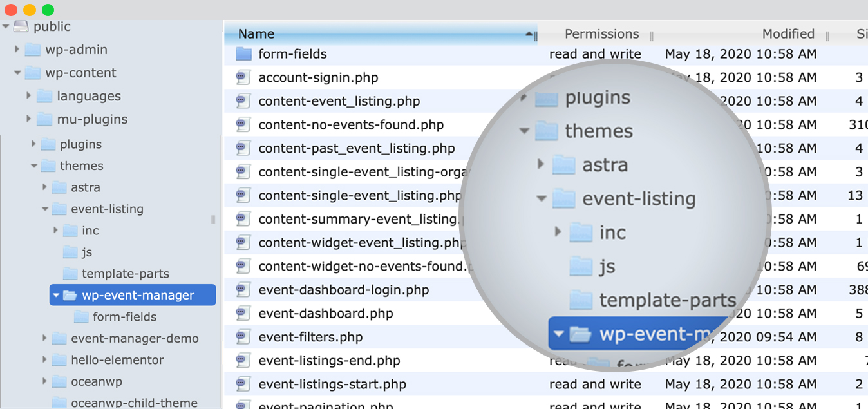Click the public drive icon in sidebar

tap(21, 26)
